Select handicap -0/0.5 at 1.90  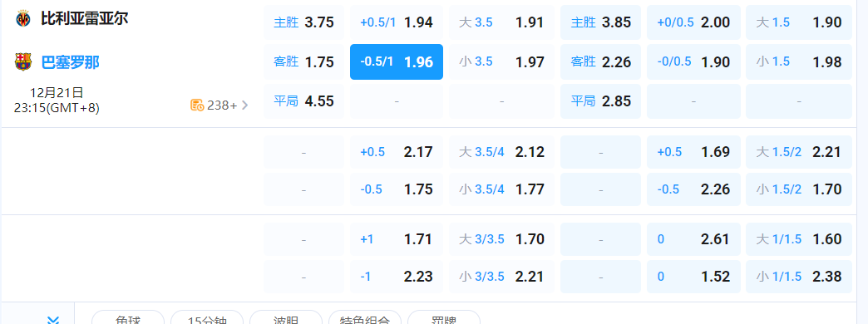click(693, 62)
